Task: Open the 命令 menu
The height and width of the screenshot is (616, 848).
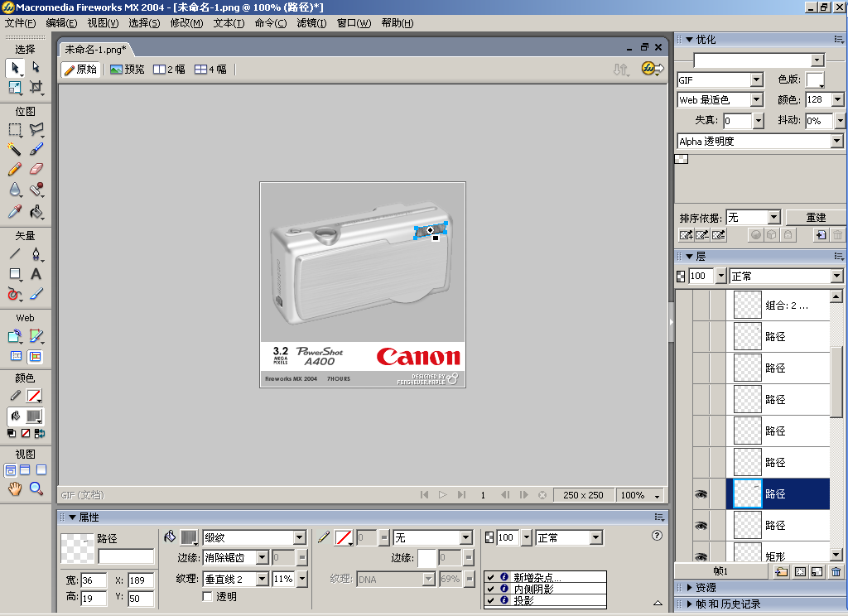Action: [271, 23]
